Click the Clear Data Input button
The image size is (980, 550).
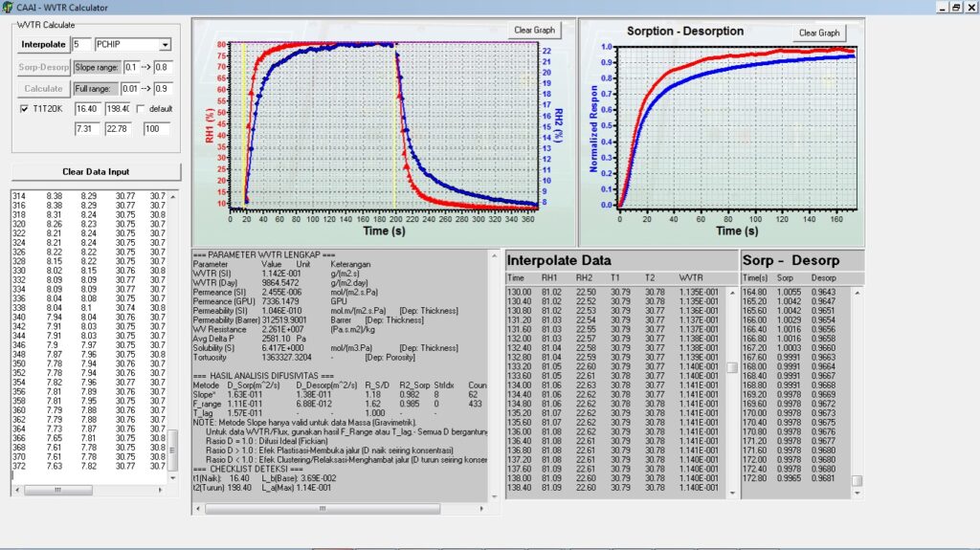[96, 172]
